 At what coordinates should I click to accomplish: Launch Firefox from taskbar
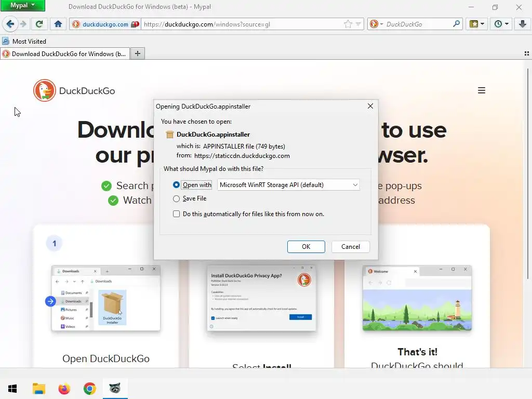pos(64,389)
